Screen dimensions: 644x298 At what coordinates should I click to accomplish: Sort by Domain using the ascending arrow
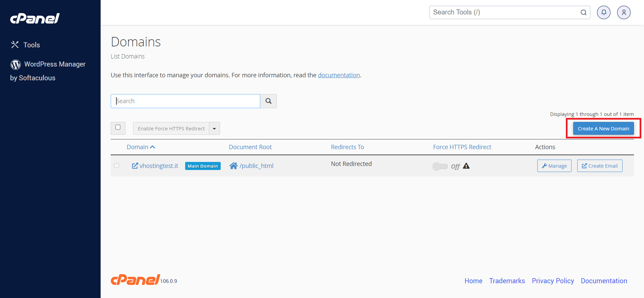153,147
